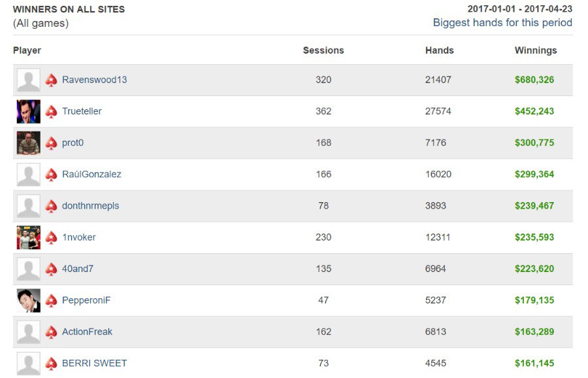Viewport: 588px width, 378px height.
Task: Open Biggest hands for this period
Action: click(x=502, y=23)
